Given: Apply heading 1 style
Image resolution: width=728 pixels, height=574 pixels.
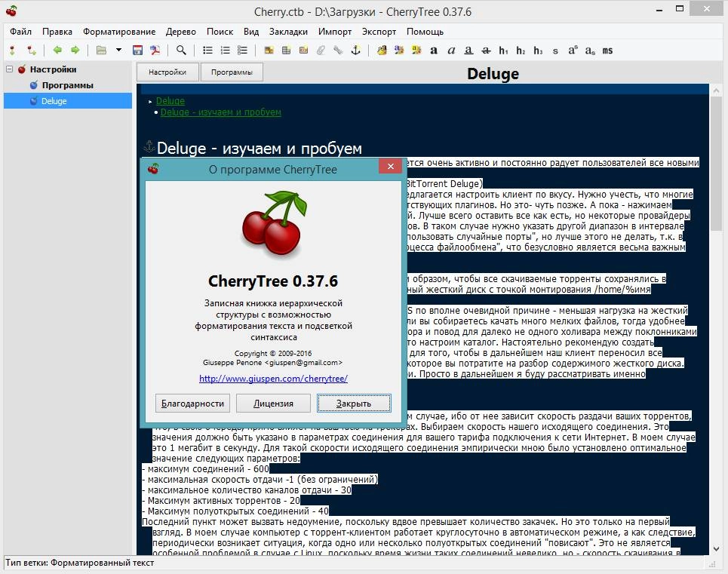Looking at the screenshot, I should (x=503, y=50).
